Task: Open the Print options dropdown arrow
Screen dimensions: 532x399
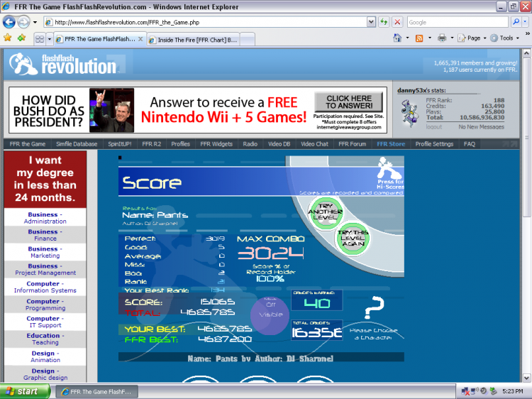Action: click(x=452, y=38)
